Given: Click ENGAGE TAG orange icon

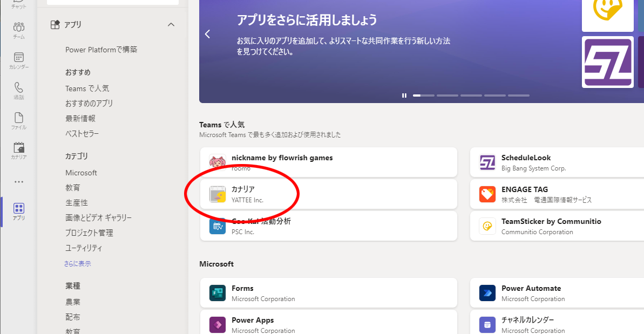Looking at the screenshot, I should tap(487, 194).
